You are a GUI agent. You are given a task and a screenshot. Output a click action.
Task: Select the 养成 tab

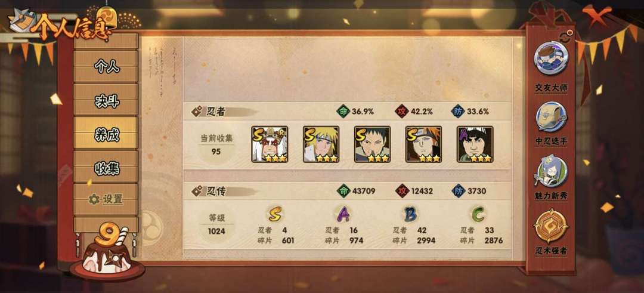click(x=106, y=132)
